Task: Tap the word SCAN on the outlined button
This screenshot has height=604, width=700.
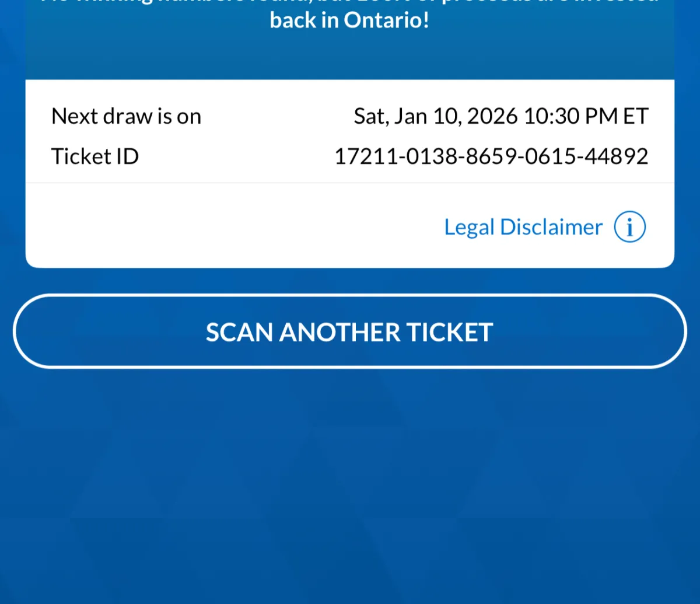Action: pos(239,332)
